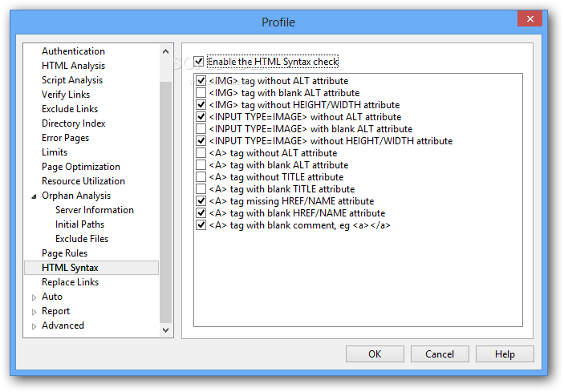Click the tree's vertical scrollbar thumb

[x=166, y=202]
